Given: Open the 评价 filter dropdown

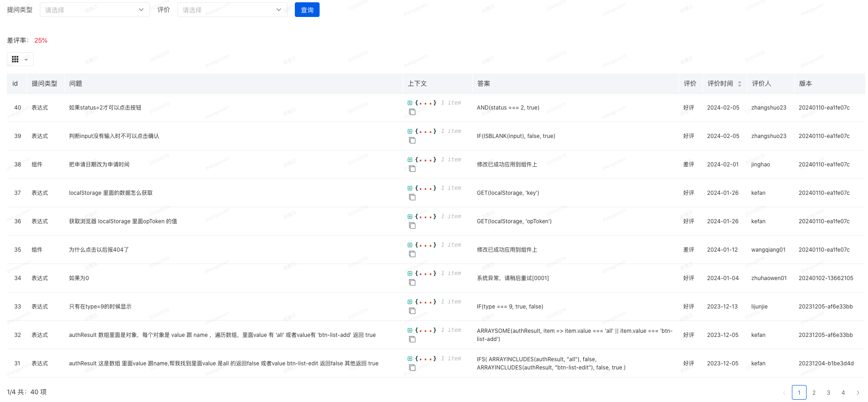Looking at the screenshot, I should 232,10.
